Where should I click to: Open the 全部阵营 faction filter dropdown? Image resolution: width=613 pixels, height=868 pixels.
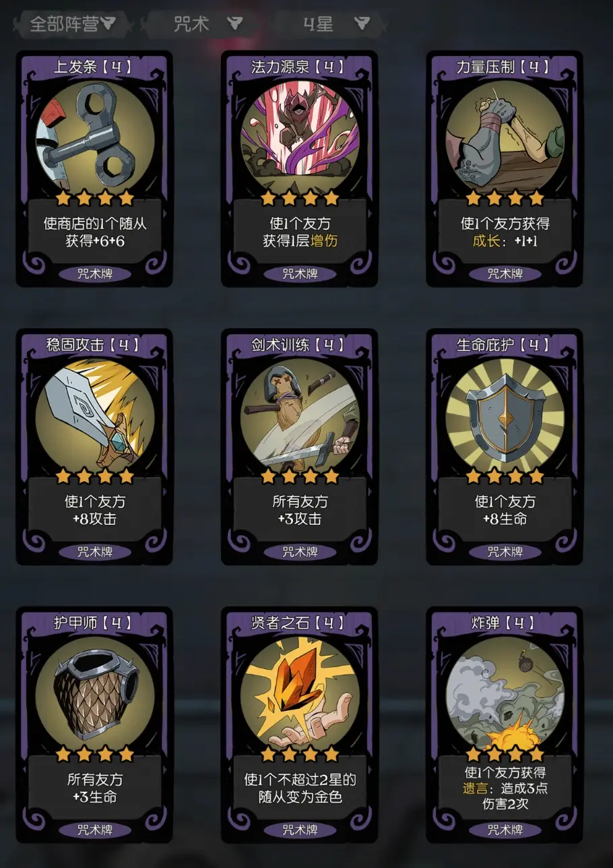coord(73,24)
